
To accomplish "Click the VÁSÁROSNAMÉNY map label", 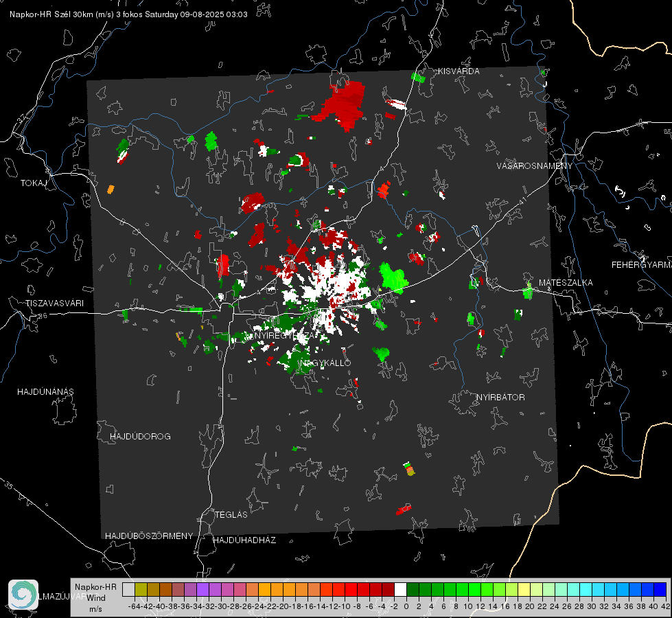I will click(x=535, y=166).
